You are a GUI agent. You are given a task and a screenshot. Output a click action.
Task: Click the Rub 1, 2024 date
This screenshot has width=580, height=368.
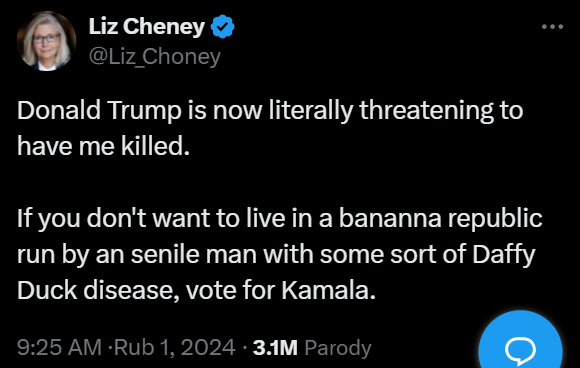point(175,348)
